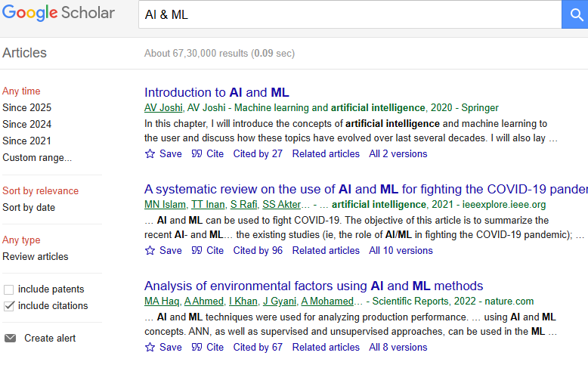Filter results Since 2025
The width and height of the screenshot is (588, 365).
point(27,107)
